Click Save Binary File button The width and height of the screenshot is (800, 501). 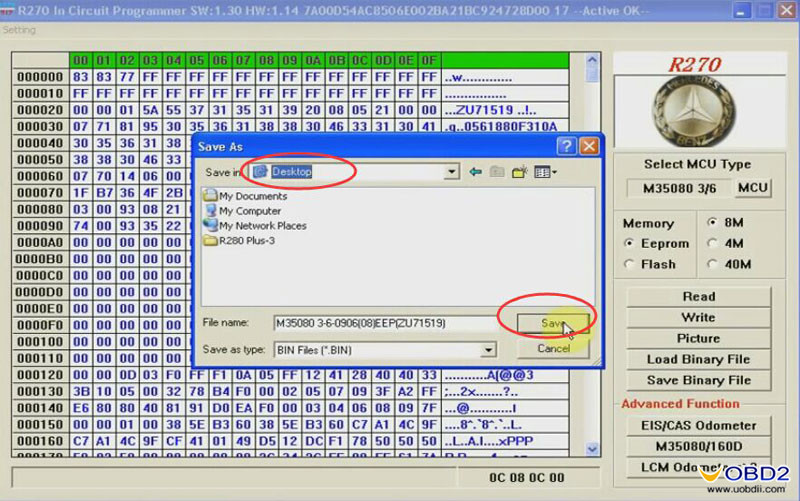point(698,380)
